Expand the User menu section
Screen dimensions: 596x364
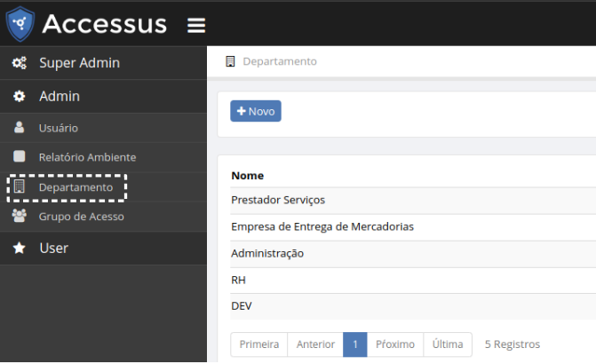53,248
